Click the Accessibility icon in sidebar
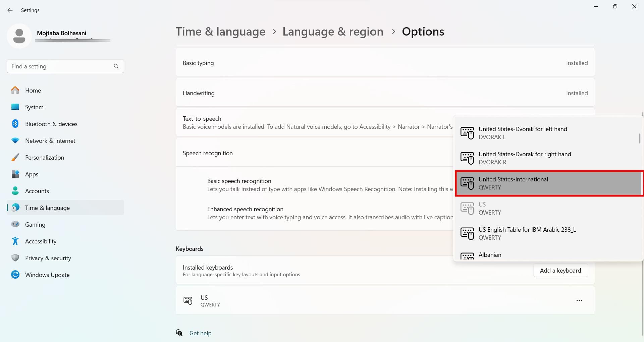 15,241
